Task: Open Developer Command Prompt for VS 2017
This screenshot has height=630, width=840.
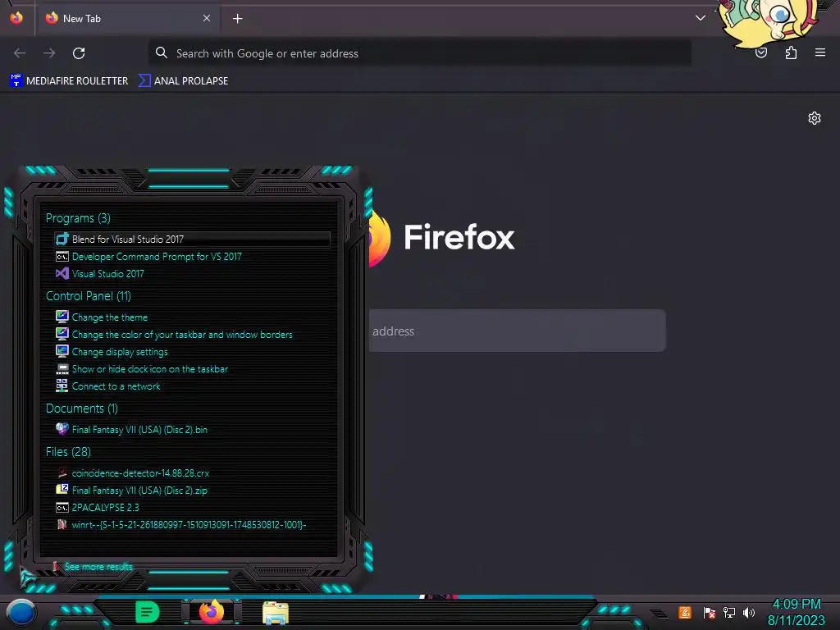Action: (x=157, y=257)
